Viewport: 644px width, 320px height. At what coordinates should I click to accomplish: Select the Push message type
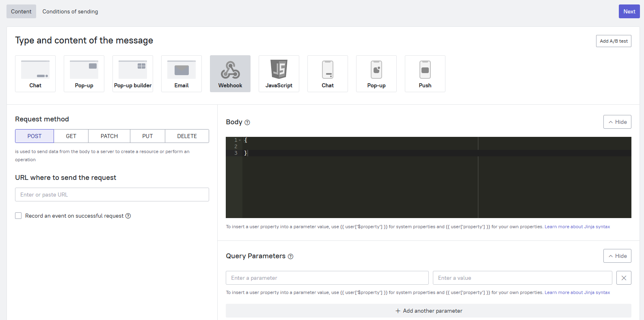[425, 74]
